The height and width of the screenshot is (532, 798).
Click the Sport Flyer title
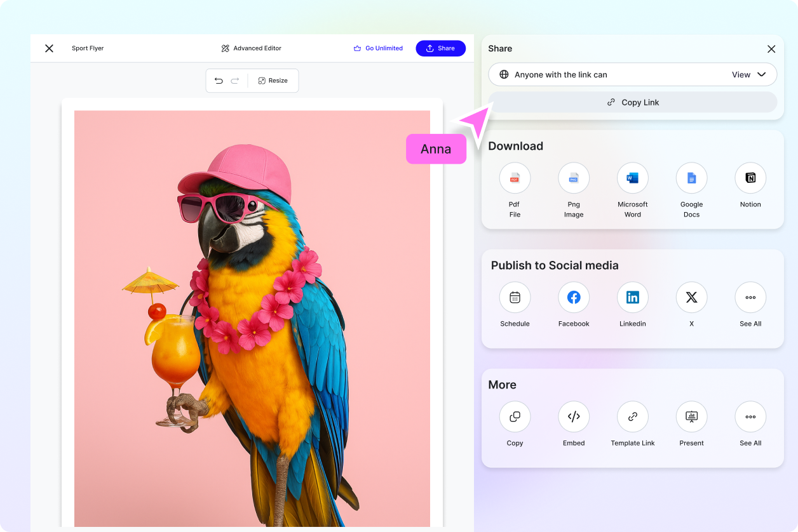pyautogui.click(x=88, y=48)
